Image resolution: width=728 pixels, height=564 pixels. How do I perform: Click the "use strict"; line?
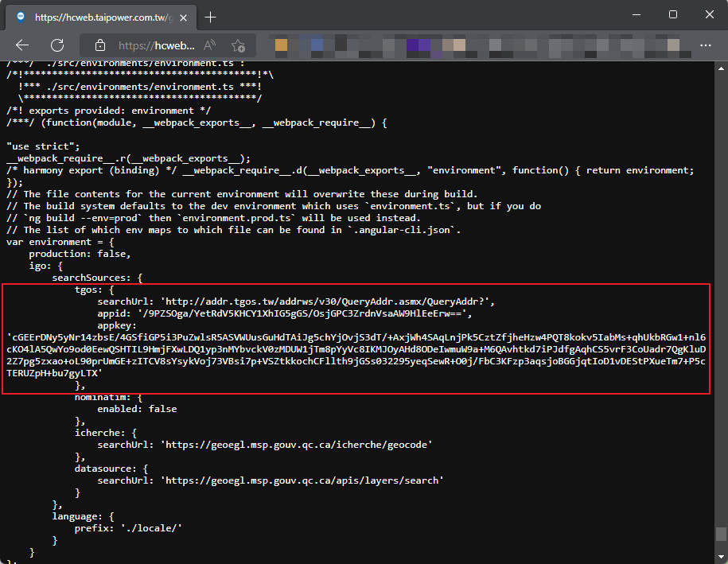pos(43,146)
